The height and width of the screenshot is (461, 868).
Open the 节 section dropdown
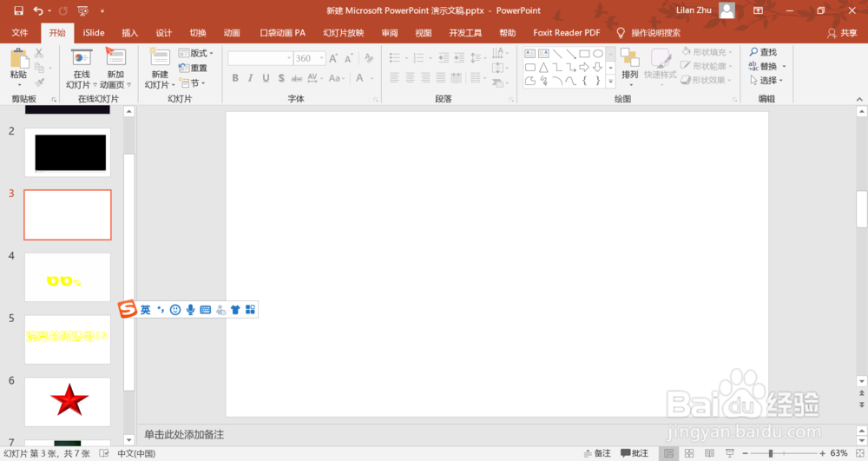192,83
